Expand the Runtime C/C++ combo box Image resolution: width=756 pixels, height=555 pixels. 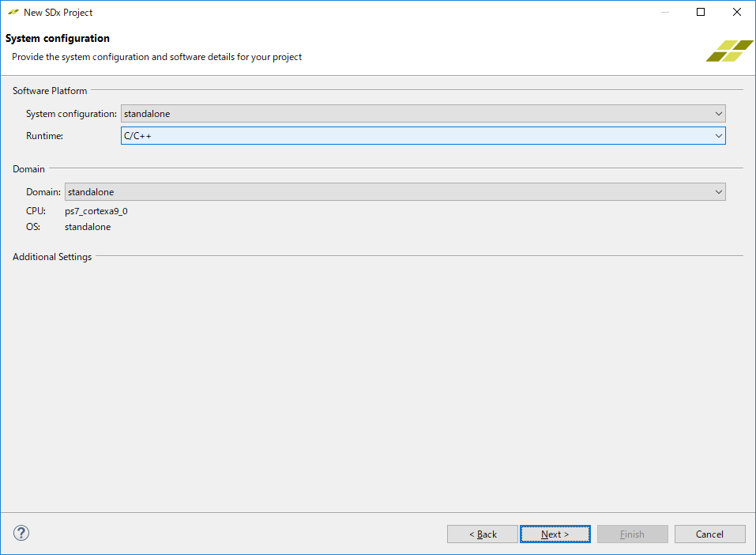pos(423,136)
